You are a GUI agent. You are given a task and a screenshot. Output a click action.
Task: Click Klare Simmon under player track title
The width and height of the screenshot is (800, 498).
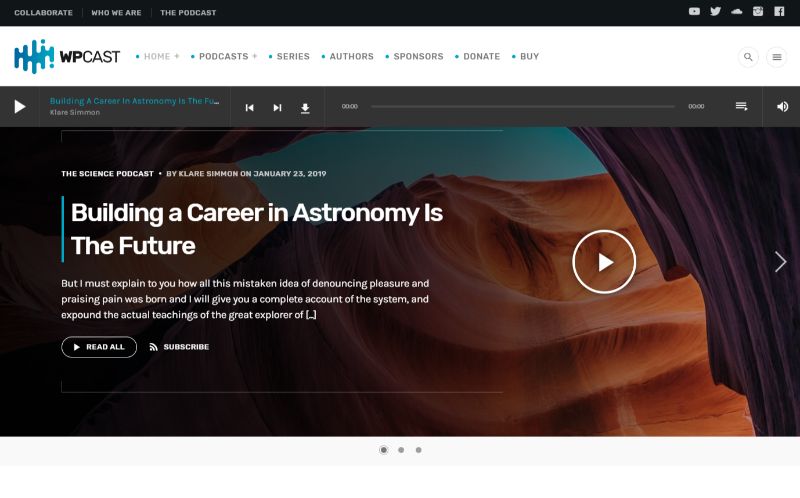[x=75, y=112]
